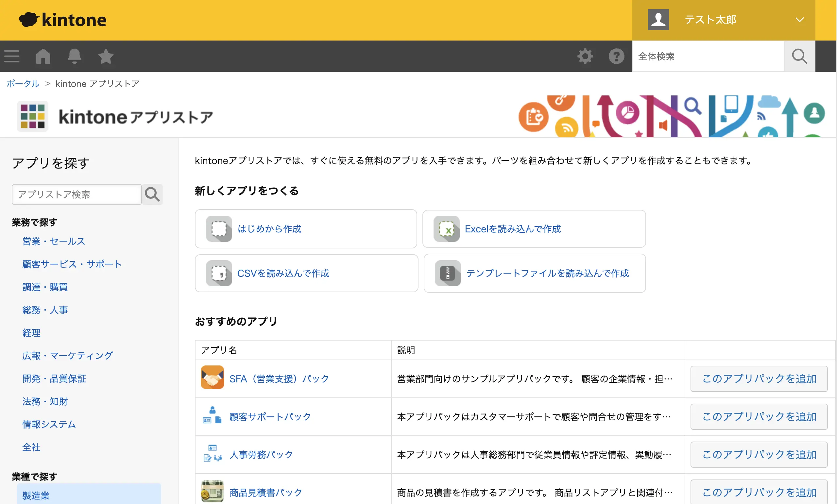Viewport: 837px width, 504px height.
Task: Click the 人事労務パック icon
Action: tap(212, 453)
